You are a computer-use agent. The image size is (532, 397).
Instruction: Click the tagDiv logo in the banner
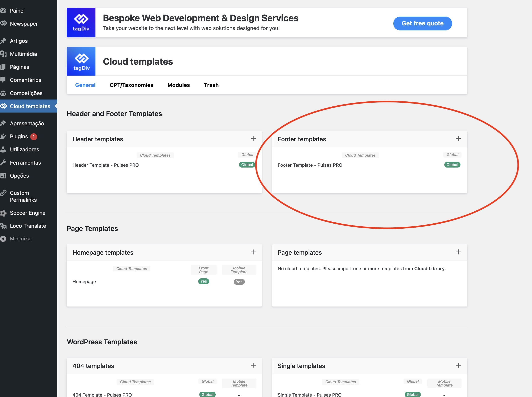coord(81,23)
